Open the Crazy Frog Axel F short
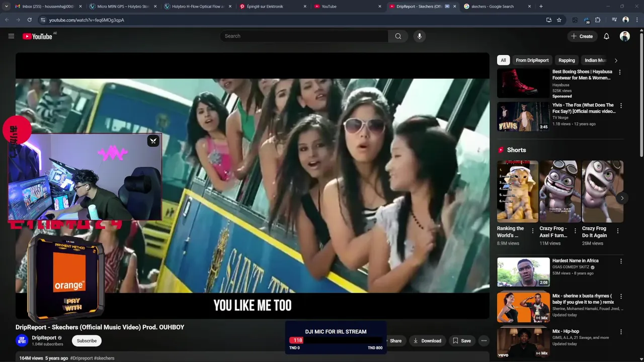 coord(560,191)
